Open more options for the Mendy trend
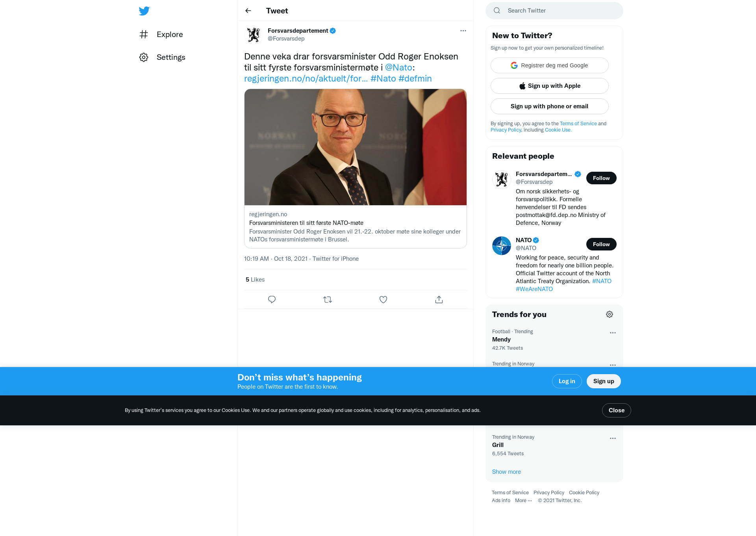 [x=613, y=333]
